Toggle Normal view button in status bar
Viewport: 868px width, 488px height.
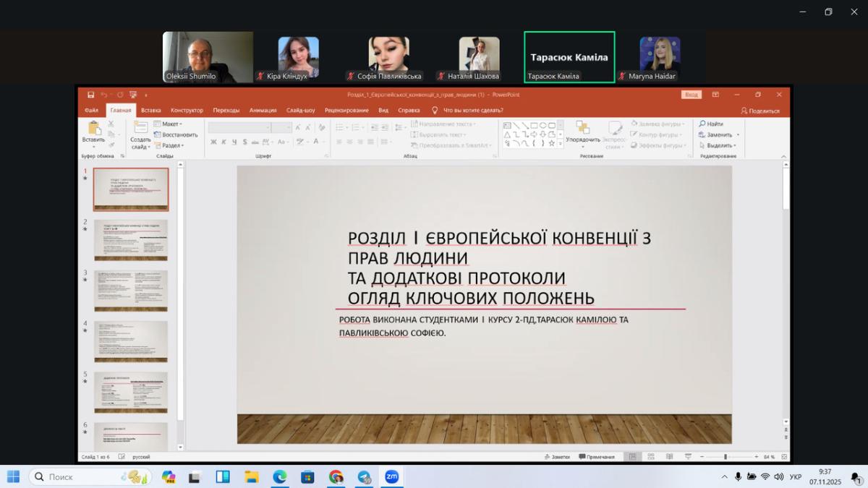click(632, 457)
